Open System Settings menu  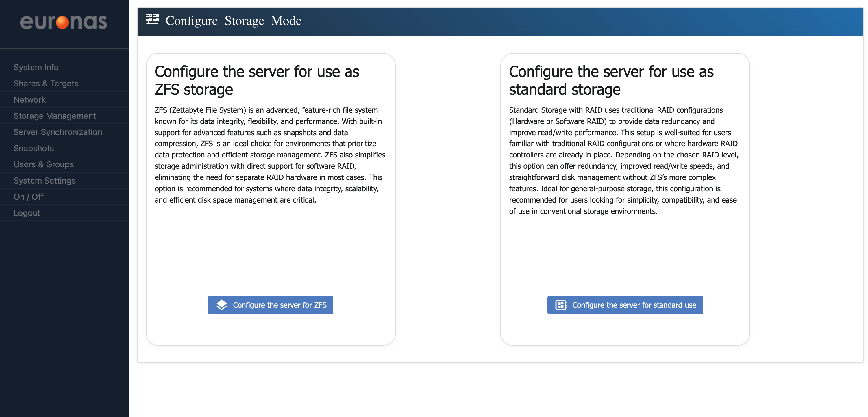click(45, 181)
